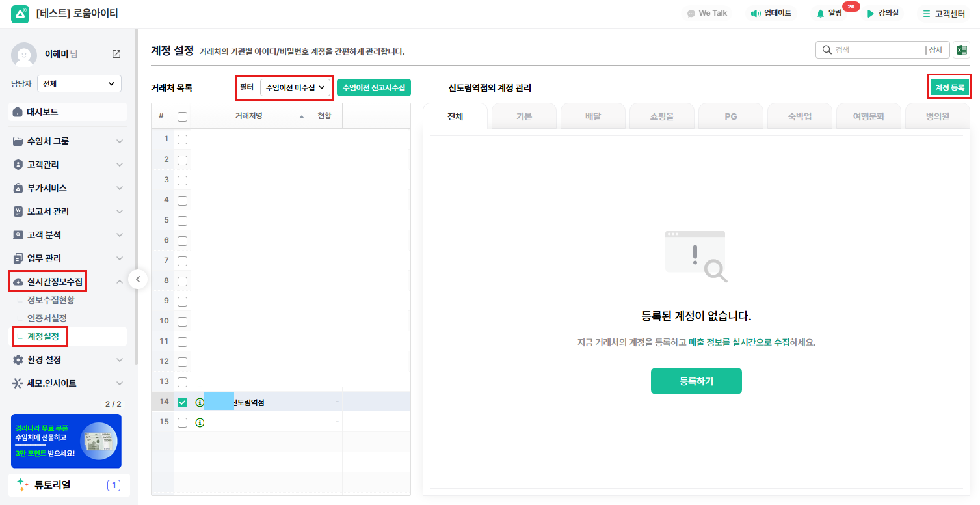Open the We Talk chat icon
Viewport: 980px width, 505px height.
click(691, 13)
